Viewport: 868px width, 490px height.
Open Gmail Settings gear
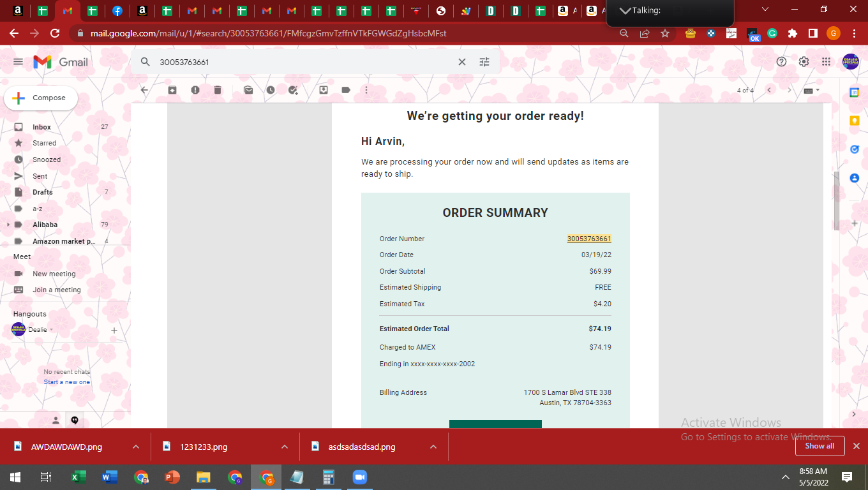coord(804,62)
